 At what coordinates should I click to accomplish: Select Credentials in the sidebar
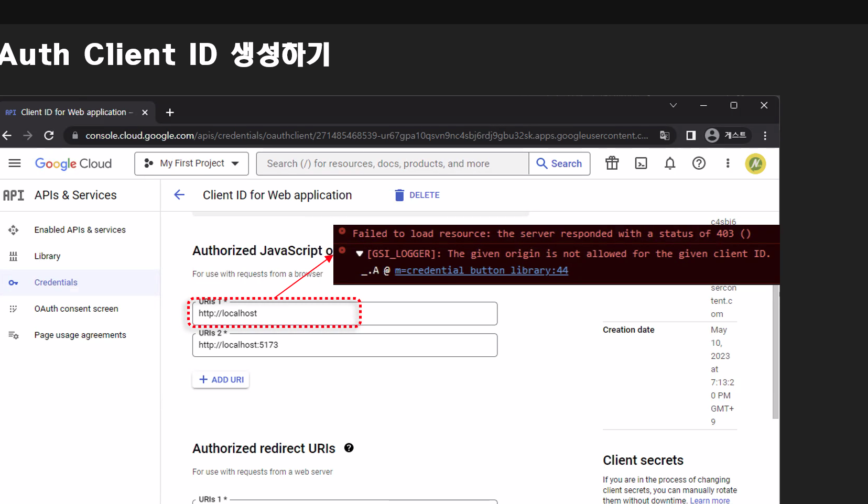pos(80,282)
